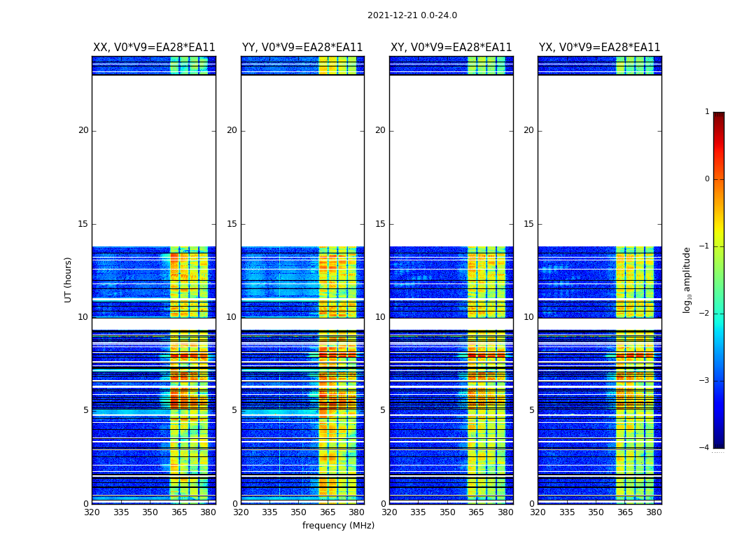
Task: Click the empty white data gap in the XX panel
Action: tap(154, 161)
